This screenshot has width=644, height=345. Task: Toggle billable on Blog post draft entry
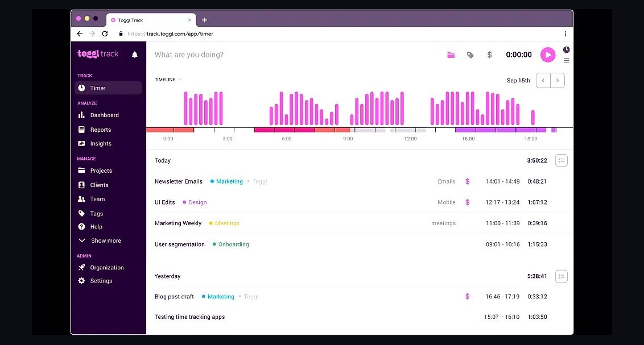pos(468,297)
